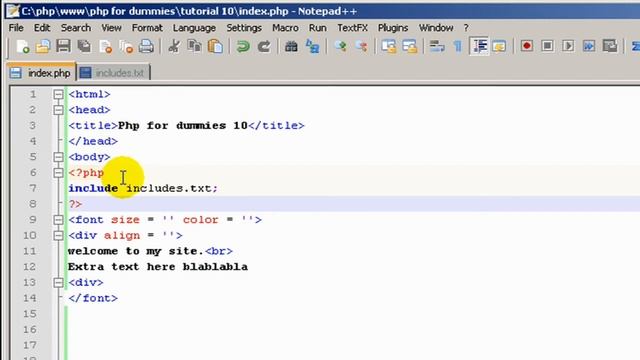Open the question mark help menu
Screen dimensions: 640x360
pyautogui.click(x=466, y=28)
